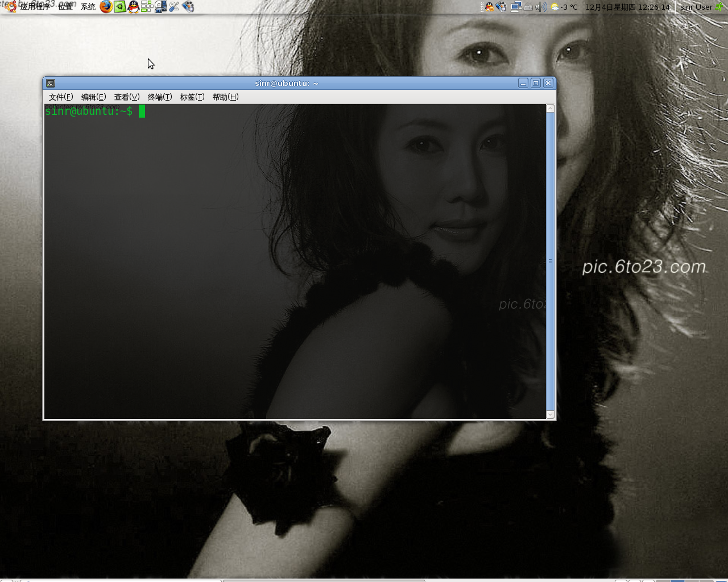Open the volume control speaker icon
This screenshot has height=582, width=728.
click(541, 7)
